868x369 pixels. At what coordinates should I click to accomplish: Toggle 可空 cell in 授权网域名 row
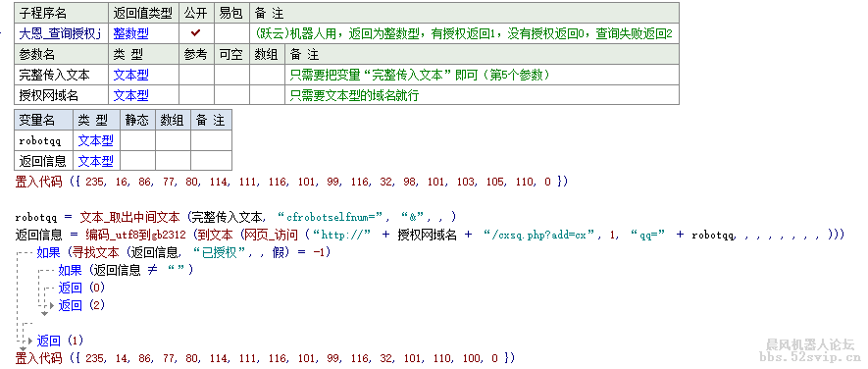click(x=231, y=95)
